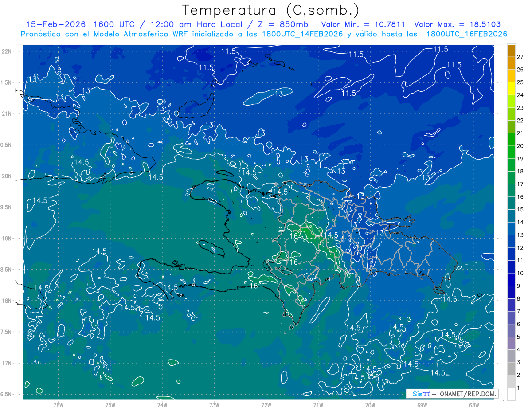Click the "ONAMET/REP.DOM." credit label
The width and height of the screenshot is (532, 411).
(468, 394)
